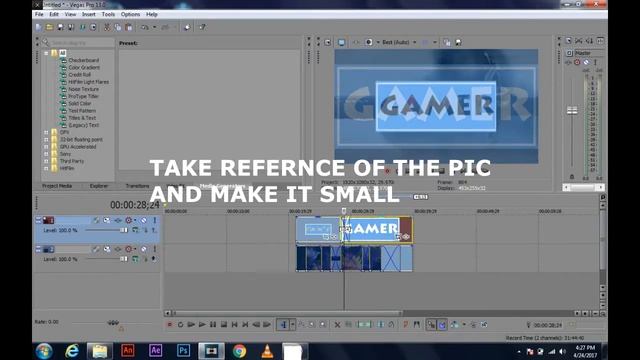Expand the Sony folder
The width and height of the screenshot is (640, 360).
coord(47,154)
